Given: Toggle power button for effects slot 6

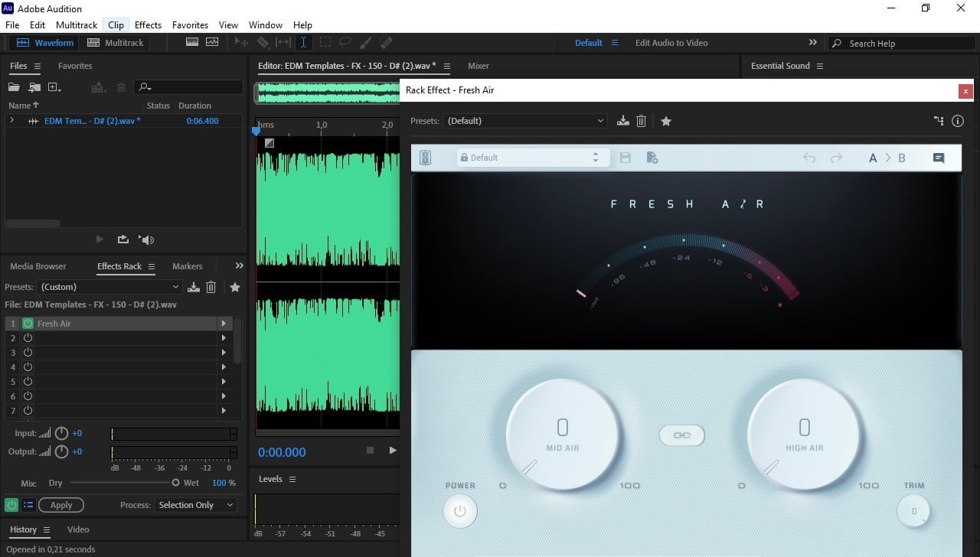Looking at the screenshot, I should 28,396.
